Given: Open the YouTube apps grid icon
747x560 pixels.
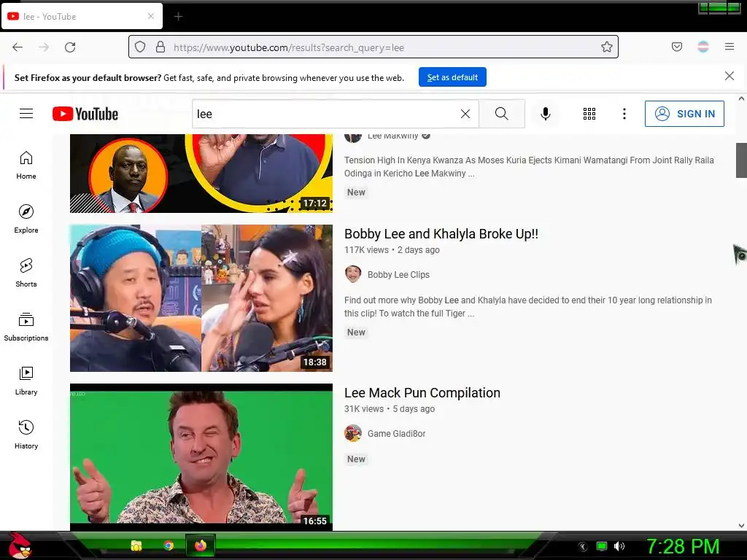Looking at the screenshot, I should (589, 114).
